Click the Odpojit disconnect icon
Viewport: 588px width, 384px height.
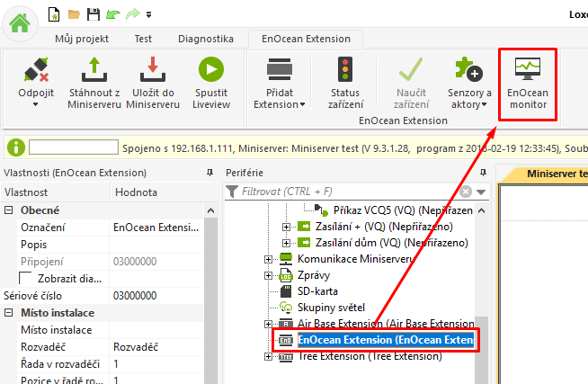35,70
